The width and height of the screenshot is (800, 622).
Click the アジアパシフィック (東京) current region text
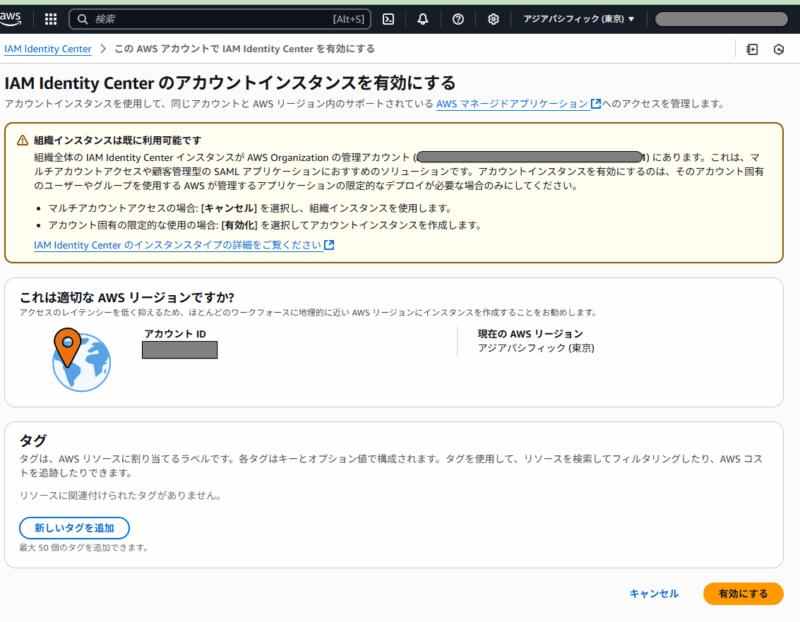pos(536,348)
